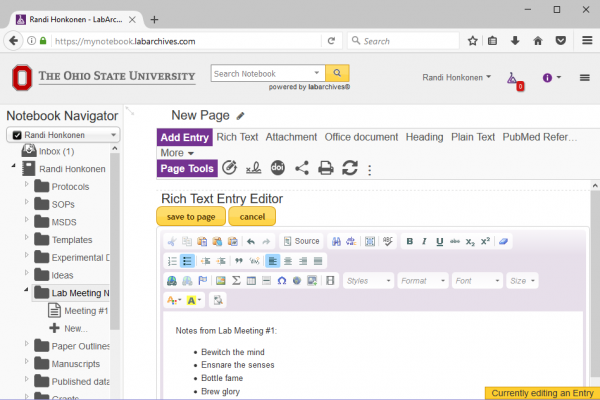Print the page using printer icon
Screen dimensions: 600x400
pyautogui.click(x=326, y=168)
